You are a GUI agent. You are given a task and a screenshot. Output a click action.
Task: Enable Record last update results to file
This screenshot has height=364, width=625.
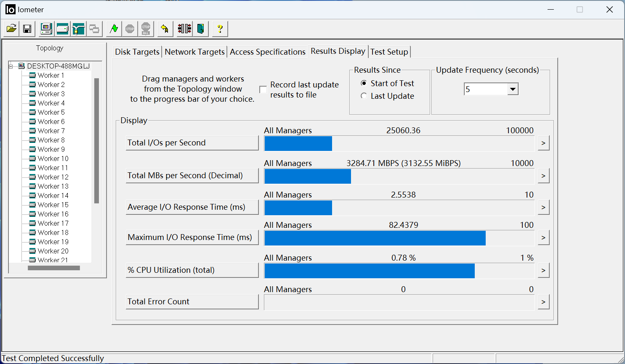point(263,90)
